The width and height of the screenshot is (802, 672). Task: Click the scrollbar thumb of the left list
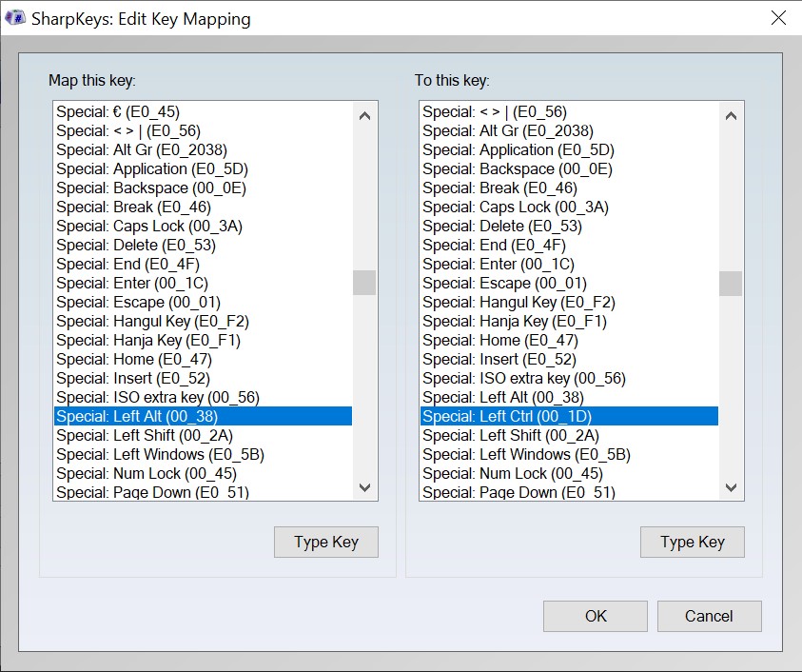click(x=364, y=283)
